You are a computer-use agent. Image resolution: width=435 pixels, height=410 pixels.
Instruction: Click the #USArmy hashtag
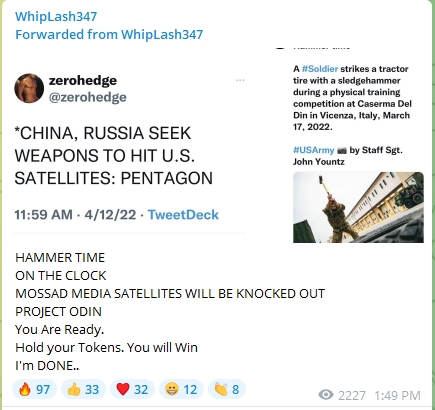313,150
